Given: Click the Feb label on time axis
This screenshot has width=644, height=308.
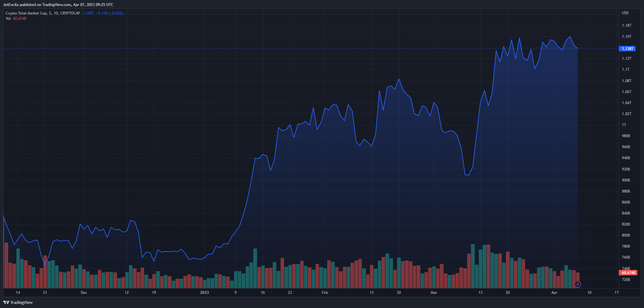Looking at the screenshot, I should [325, 293].
